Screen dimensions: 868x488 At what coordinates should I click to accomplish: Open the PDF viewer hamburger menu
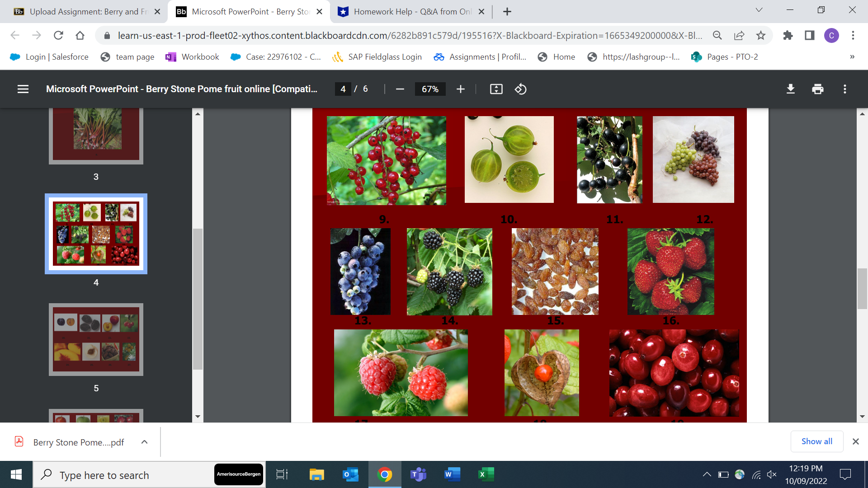pyautogui.click(x=23, y=89)
